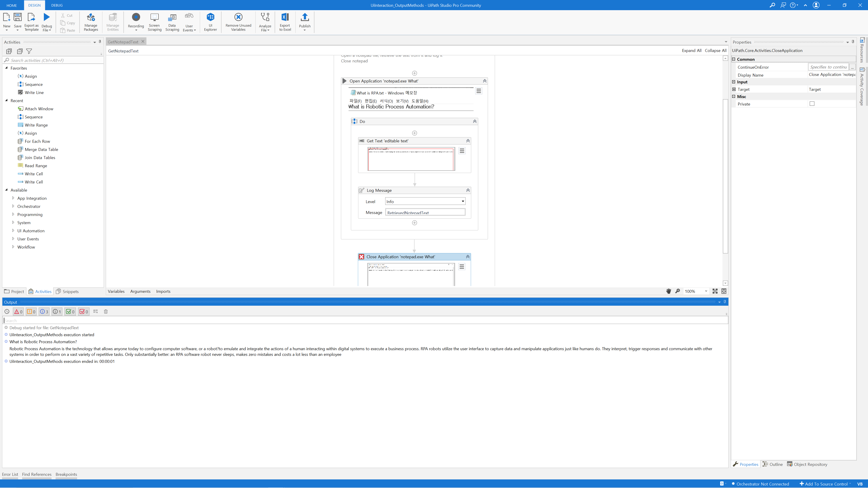The image size is (868, 488).
Task: Toggle error messages filter in Output
Action: point(18,312)
